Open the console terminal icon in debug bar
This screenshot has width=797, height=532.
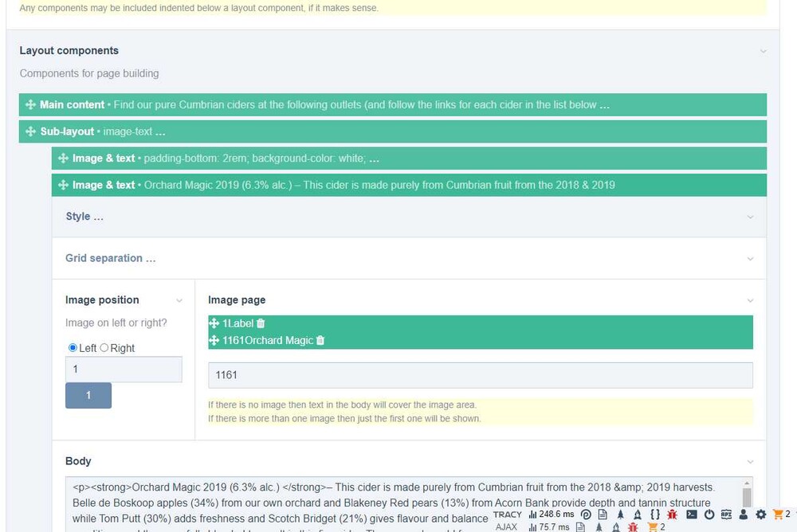(692, 514)
